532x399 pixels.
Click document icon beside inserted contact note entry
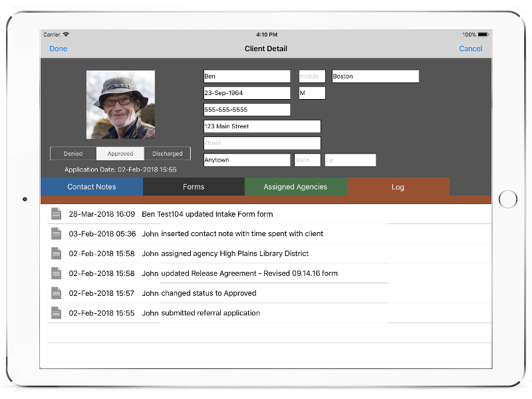[57, 233]
